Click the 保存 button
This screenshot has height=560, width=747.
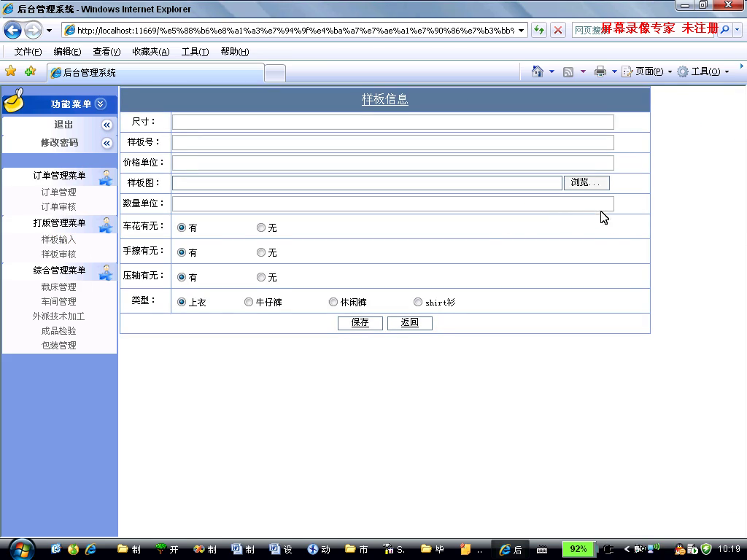(360, 323)
